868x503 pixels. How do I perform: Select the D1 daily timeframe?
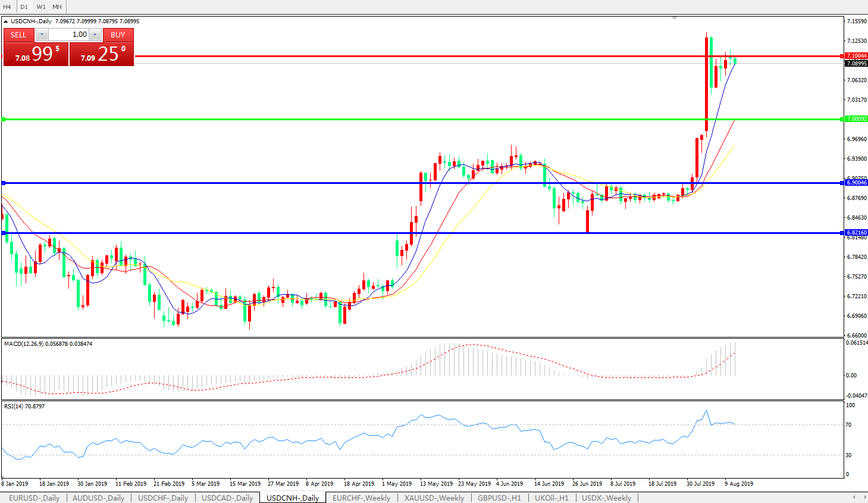[24, 7]
